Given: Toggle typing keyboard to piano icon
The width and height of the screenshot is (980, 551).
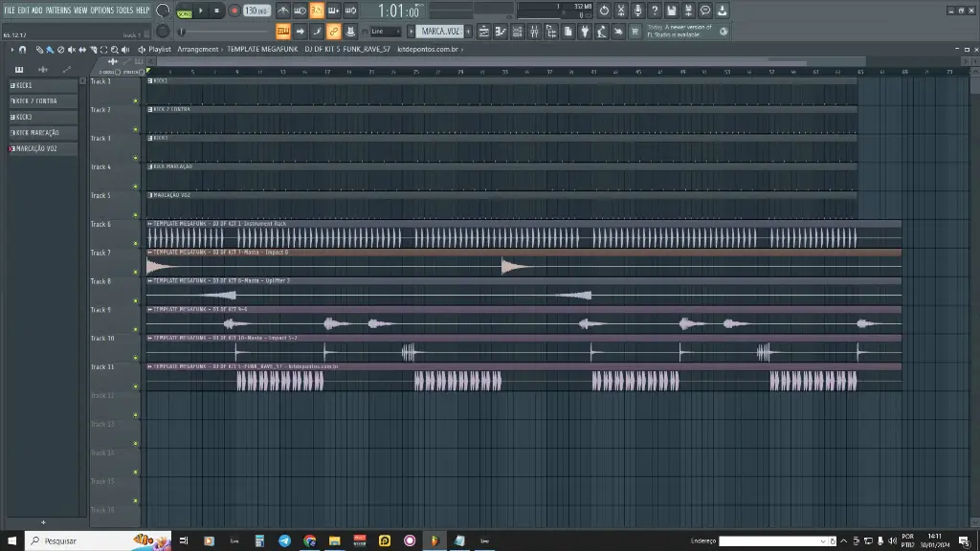Looking at the screenshot, I should click(x=282, y=32).
